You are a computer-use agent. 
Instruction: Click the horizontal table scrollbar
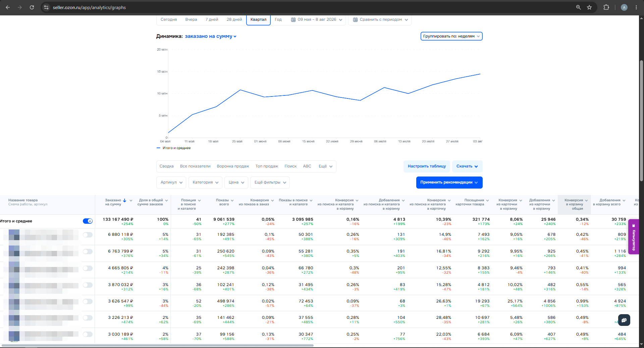158,345
